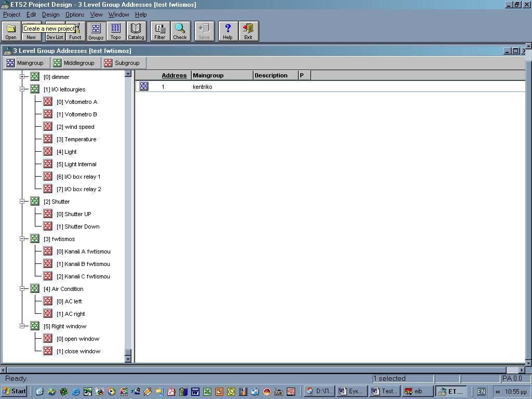Select the [0] Voltometro A subgroup icon
The width and height of the screenshot is (532, 399).
(48, 101)
